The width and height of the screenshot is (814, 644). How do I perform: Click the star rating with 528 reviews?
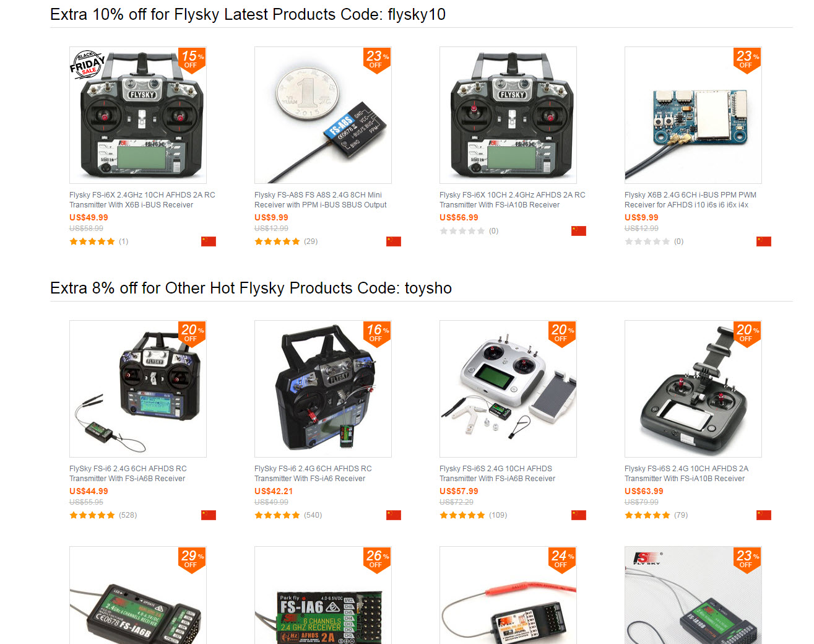pos(92,515)
